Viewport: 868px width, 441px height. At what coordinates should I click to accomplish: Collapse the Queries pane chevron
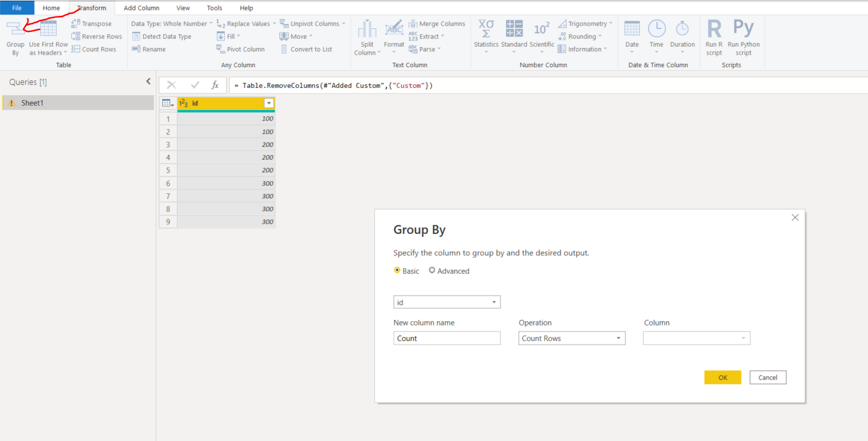(148, 82)
